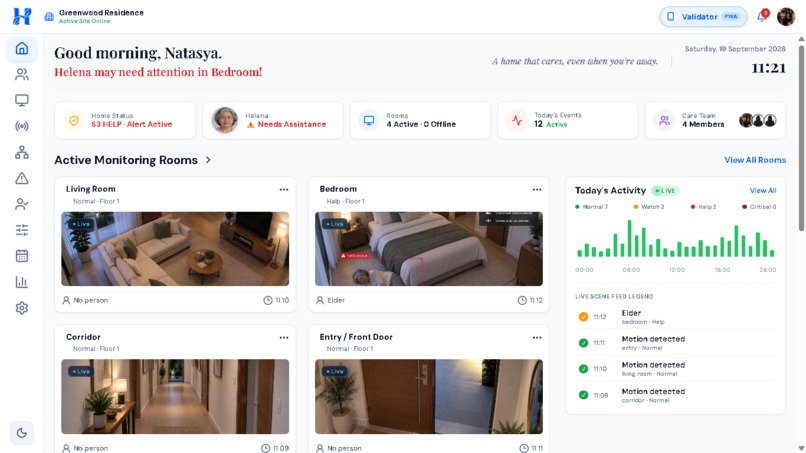Click Helena's portrait in status card
The image size is (806, 453).
pos(225,120)
